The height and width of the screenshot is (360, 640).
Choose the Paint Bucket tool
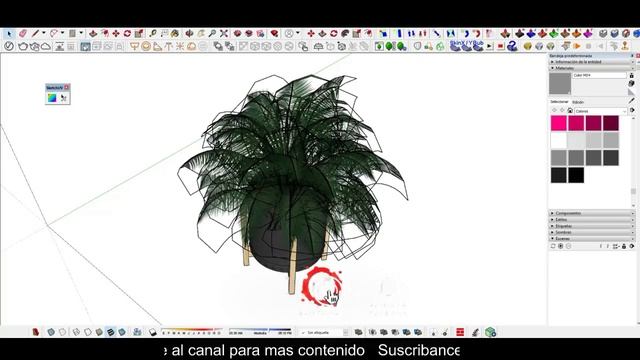point(175,33)
